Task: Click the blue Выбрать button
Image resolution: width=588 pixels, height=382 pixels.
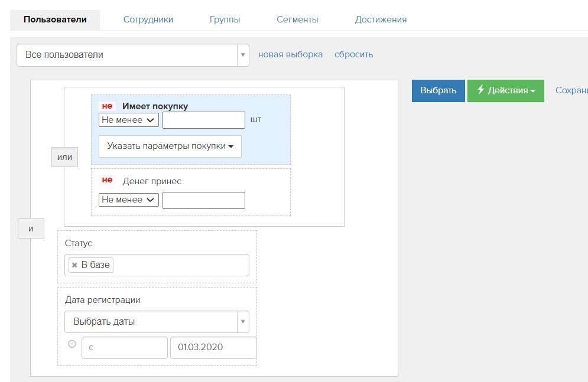Action: click(438, 91)
